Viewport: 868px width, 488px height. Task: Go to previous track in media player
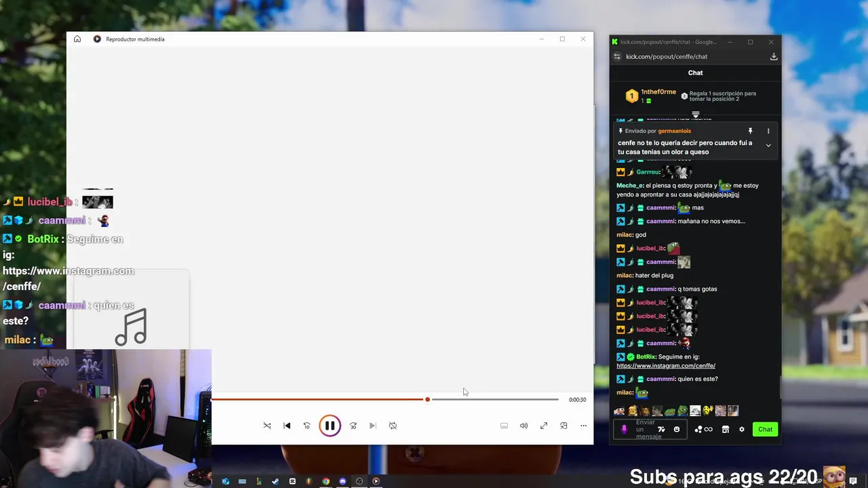287,426
